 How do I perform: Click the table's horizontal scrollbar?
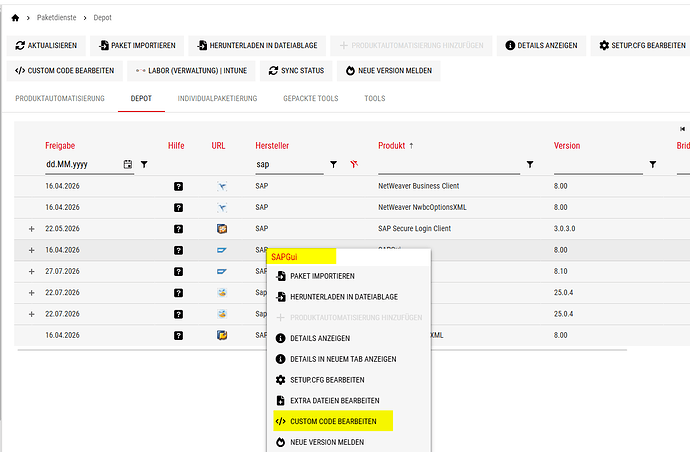[322, 350]
